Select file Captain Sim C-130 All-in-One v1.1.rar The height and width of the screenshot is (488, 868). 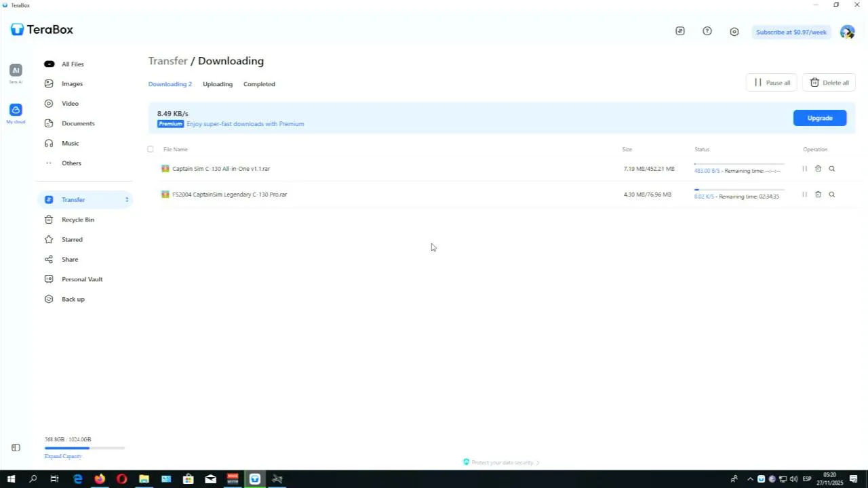pos(221,169)
